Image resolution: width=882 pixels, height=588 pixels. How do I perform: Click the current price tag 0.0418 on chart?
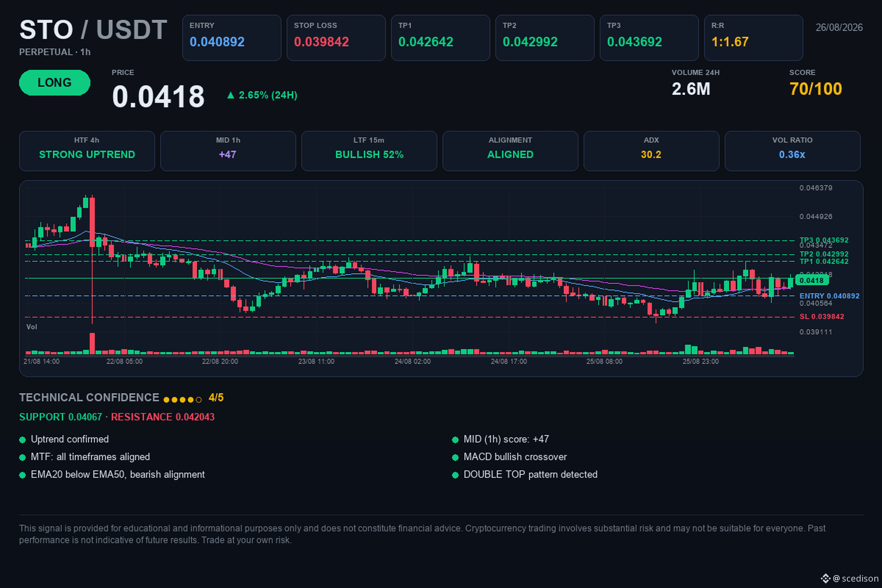[x=811, y=280]
